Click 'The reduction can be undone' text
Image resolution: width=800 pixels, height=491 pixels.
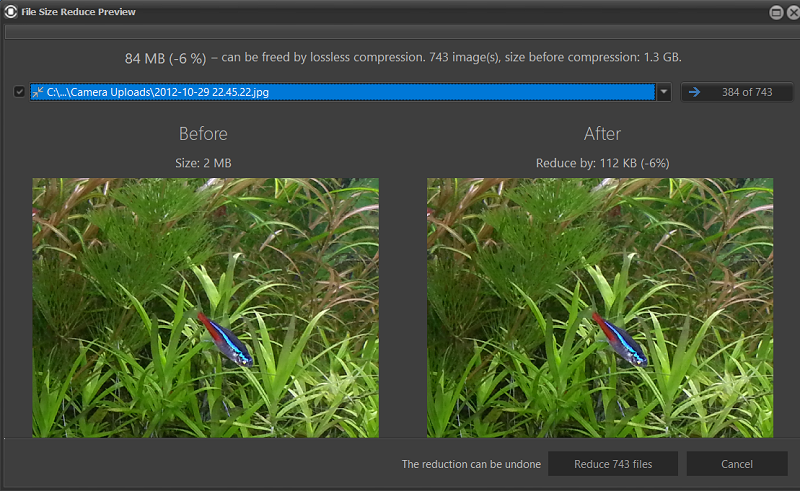(x=471, y=464)
